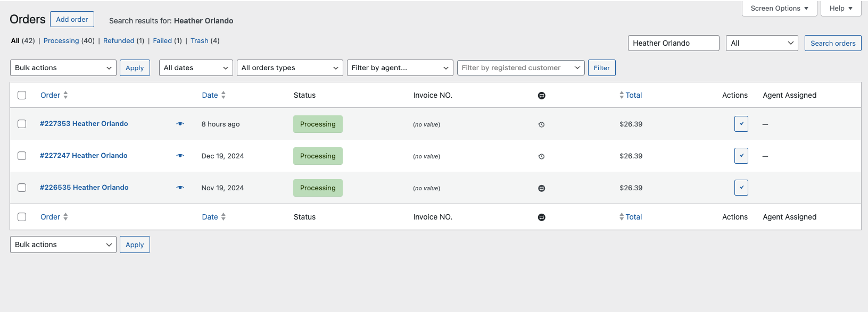Click the round dark icon in the bottom footer row
Image resolution: width=868 pixels, height=312 pixels.
[x=541, y=217]
